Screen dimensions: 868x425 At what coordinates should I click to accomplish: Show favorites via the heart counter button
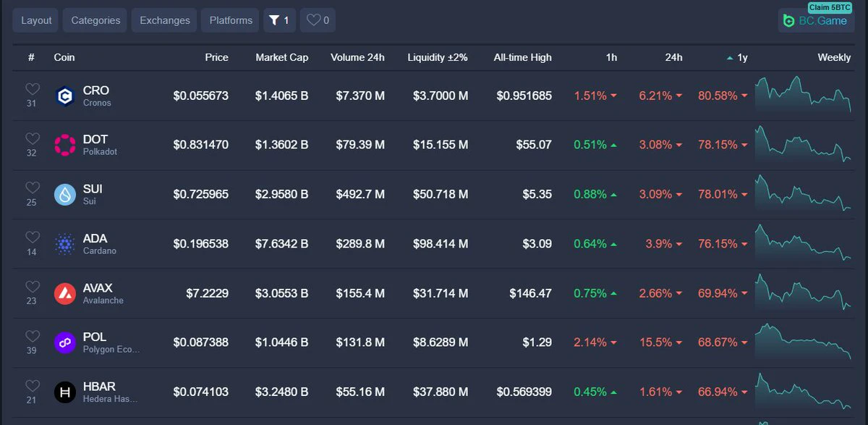tap(318, 20)
